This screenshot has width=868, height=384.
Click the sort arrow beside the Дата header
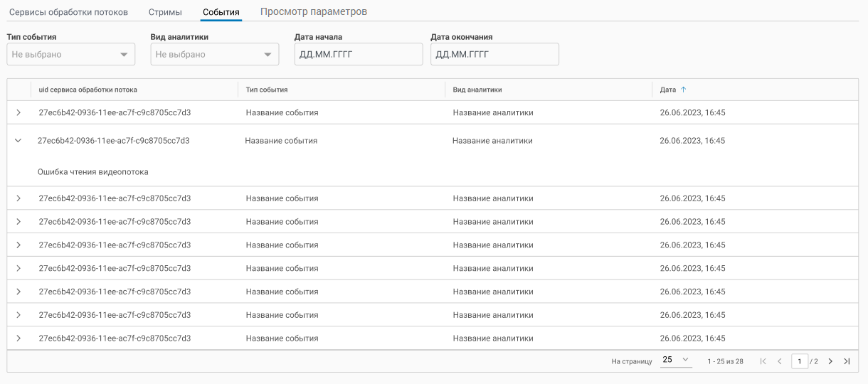[684, 90]
